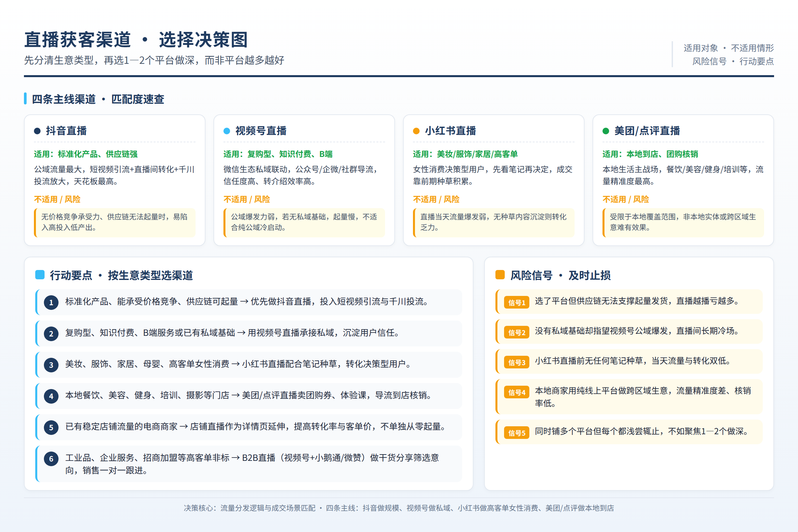Image resolution: width=798 pixels, height=532 pixels.
Task: Click the title 直播获客渠道 · 选择决策图
Action: click(x=136, y=40)
